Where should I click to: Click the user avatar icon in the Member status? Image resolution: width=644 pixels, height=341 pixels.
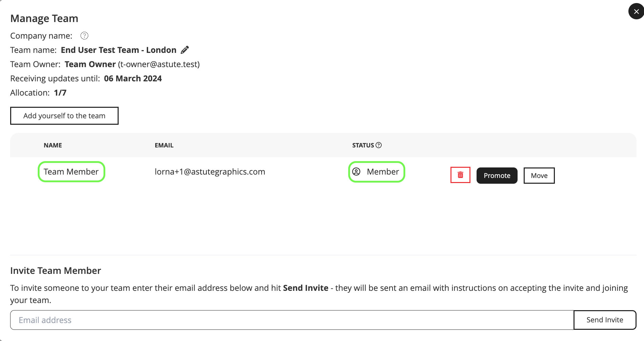coord(356,172)
